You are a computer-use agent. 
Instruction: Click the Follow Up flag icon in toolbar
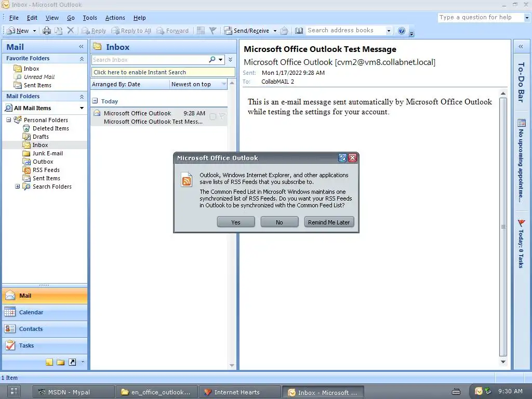pyautogui.click(x=212, y=31)
